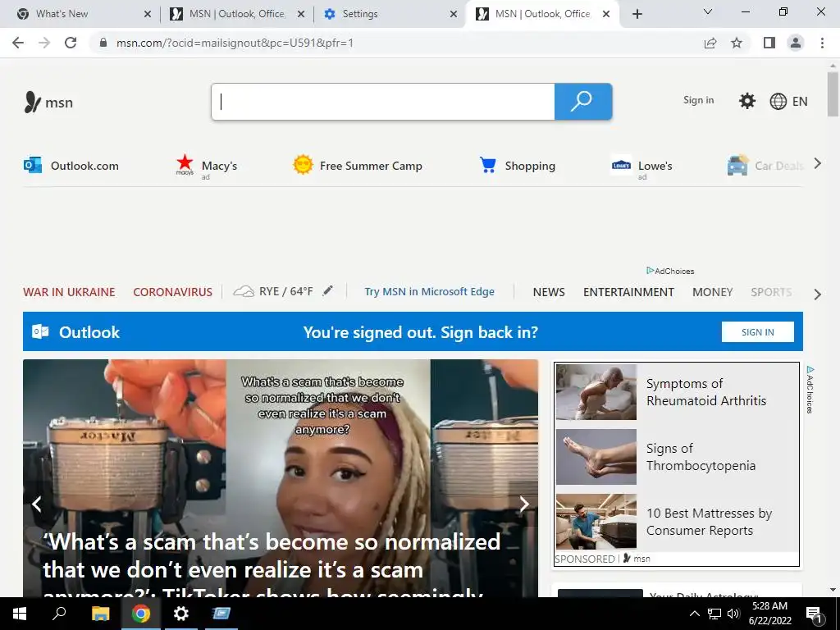This screenshot has width=840, height=630.
Task: Open a new browser tab
Action: click(637, 14)
